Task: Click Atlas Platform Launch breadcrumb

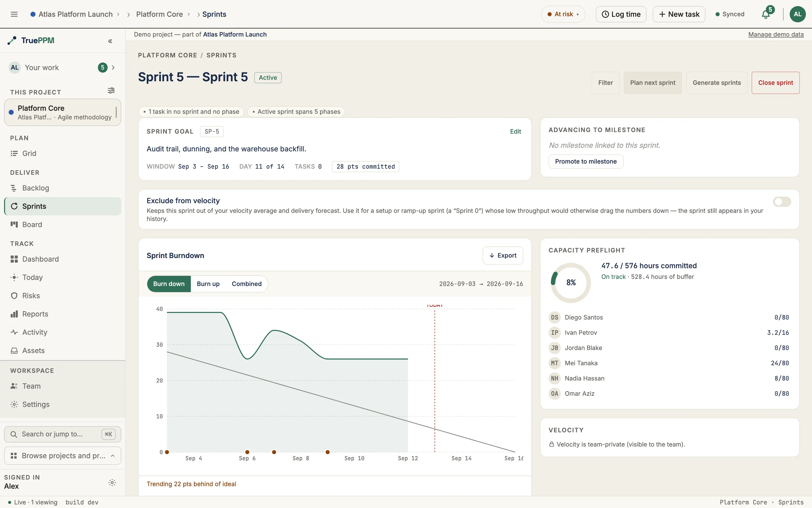Action: 76,14
